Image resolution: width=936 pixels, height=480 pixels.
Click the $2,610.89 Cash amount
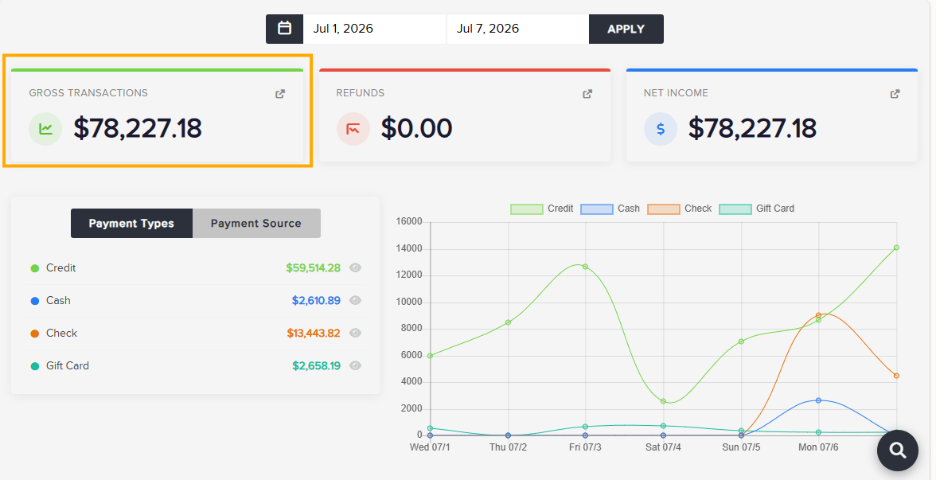316,300
